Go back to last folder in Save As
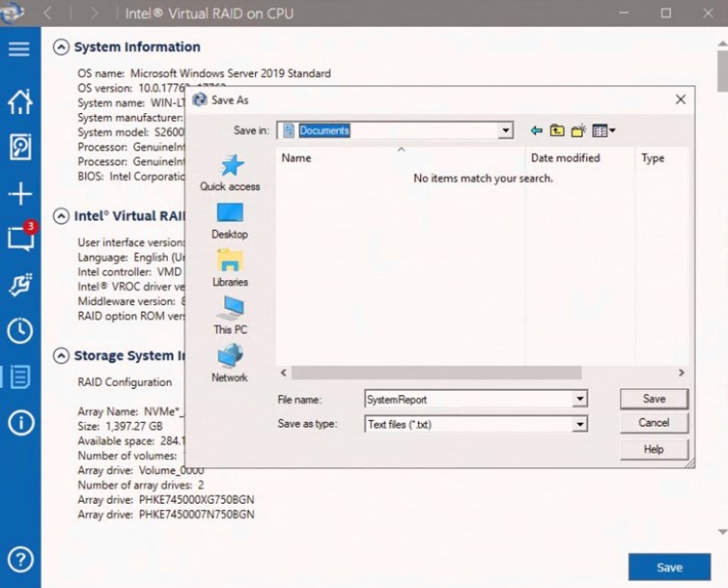The height and width of the screenshot is (588, 728). click(536, 130)
